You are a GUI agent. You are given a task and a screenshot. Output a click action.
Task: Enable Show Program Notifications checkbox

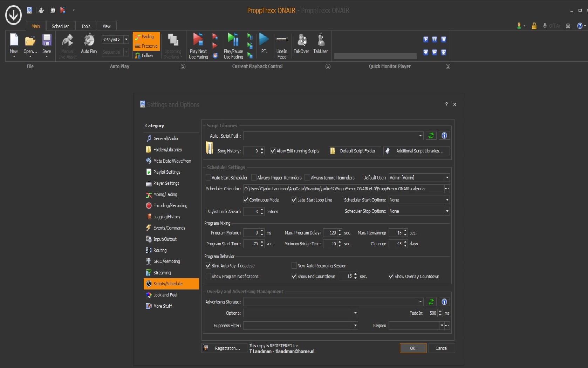coord(208,277)
